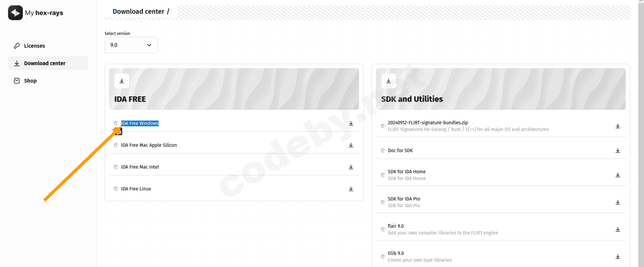Click the SDK and Utilities header download icon
Viewport: 644px width, 267px height.
pos(388,81)
